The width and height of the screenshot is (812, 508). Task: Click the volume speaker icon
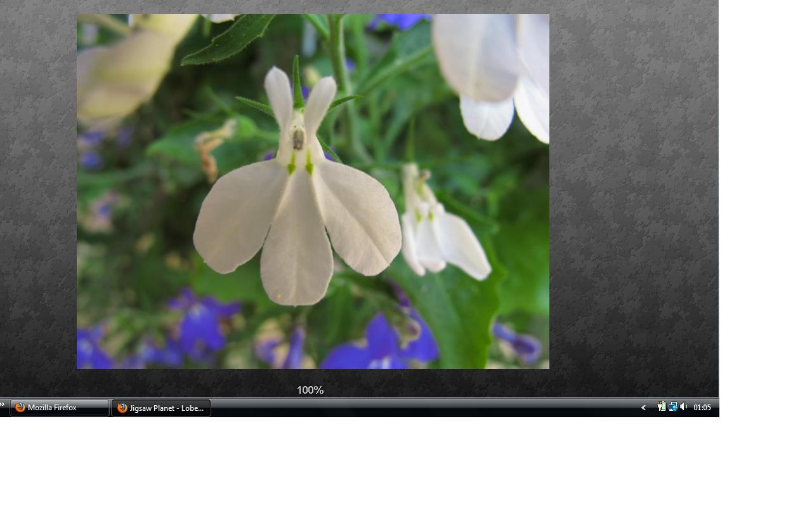pyautogui.click(x=684, y=407)
